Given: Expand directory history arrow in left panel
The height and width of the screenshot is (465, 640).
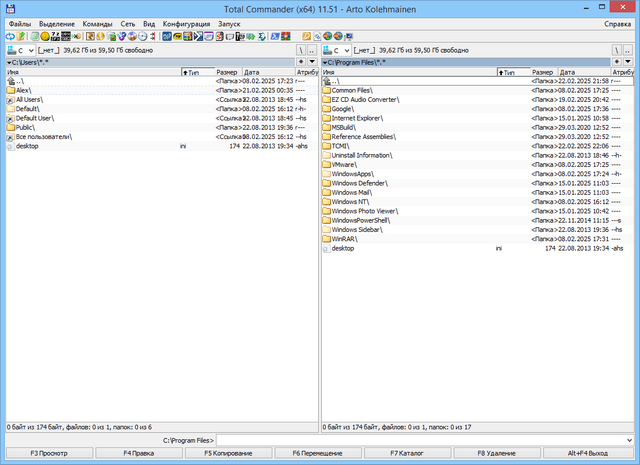Looking at the screenshot, I should pyautogui.click(x=312, y=62).
